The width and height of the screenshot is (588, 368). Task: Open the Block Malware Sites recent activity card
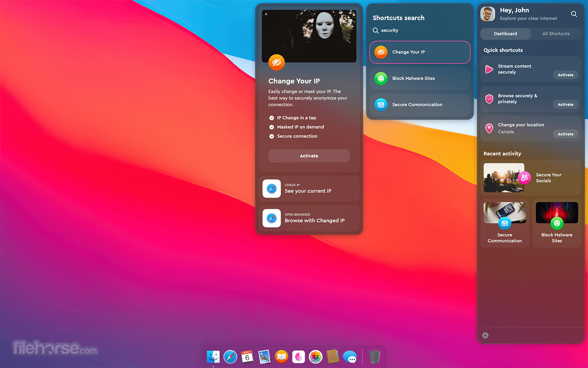point(557,223)
